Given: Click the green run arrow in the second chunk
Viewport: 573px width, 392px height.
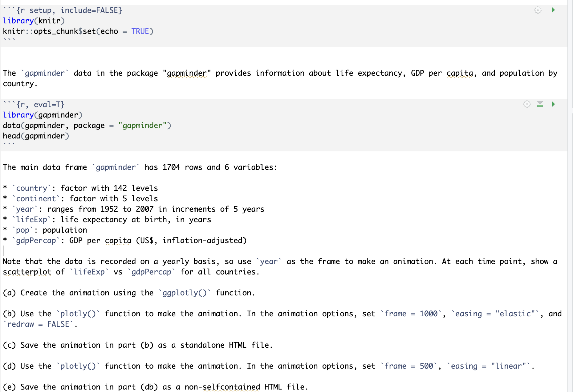Looking at the screenshot, I should [553, 104].
